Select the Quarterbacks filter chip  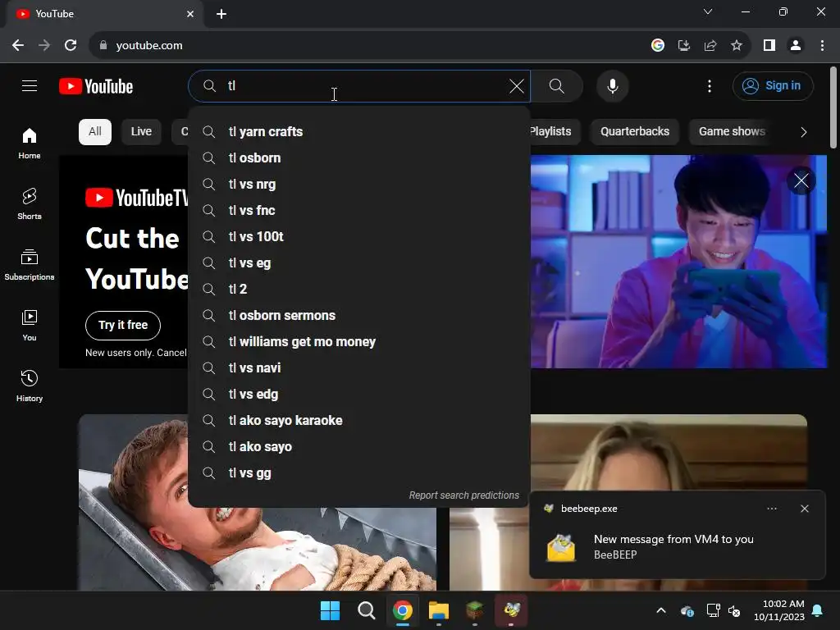click(x=635, y=132)
